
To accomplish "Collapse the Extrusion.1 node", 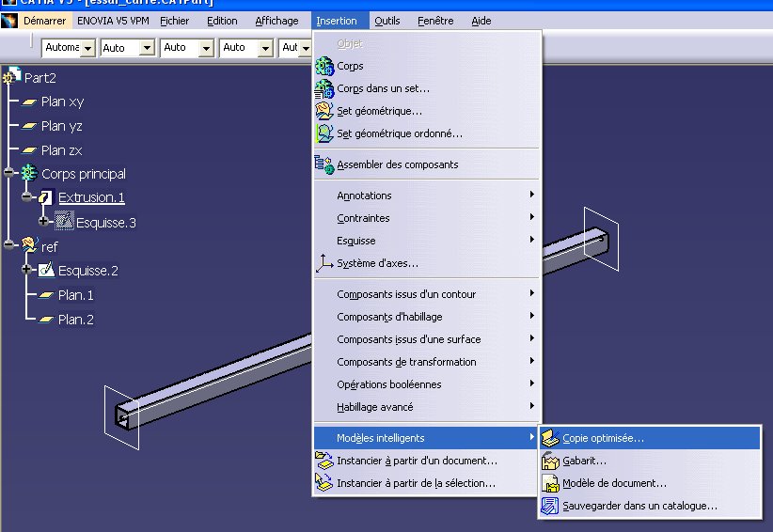I will click(26, 197).
